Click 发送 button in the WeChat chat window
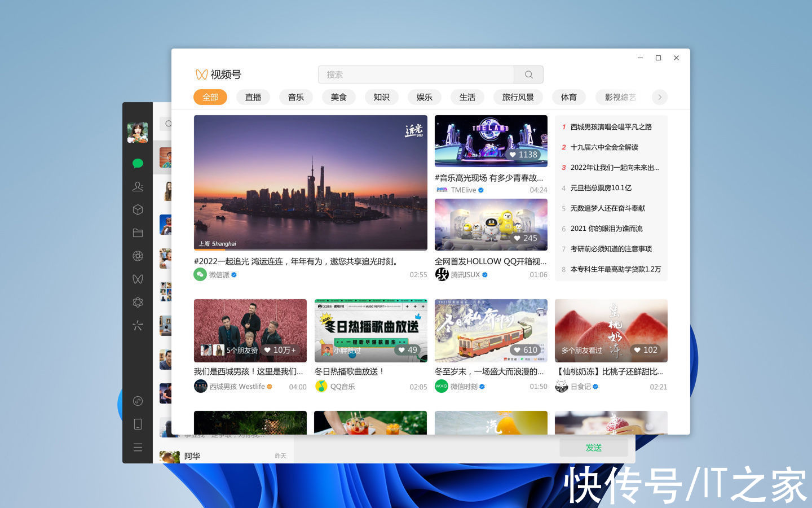 point(594,448)
